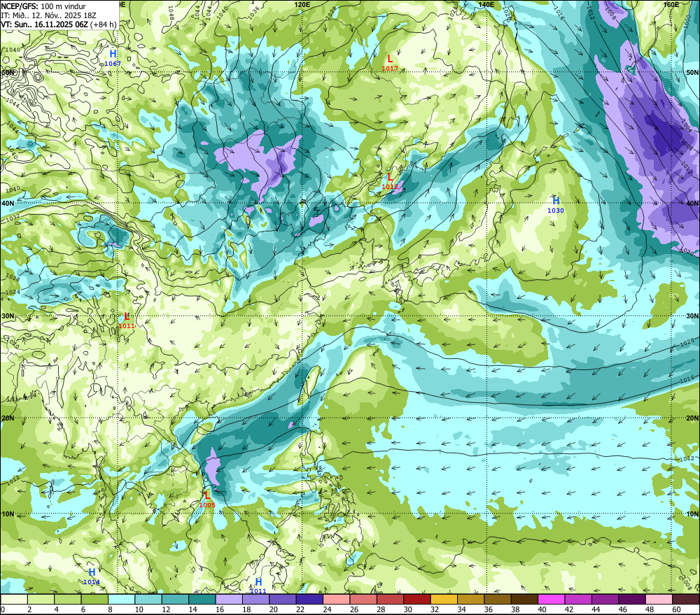Click the legend value '16'
700x615 pixels.
[x=219, y=609]
